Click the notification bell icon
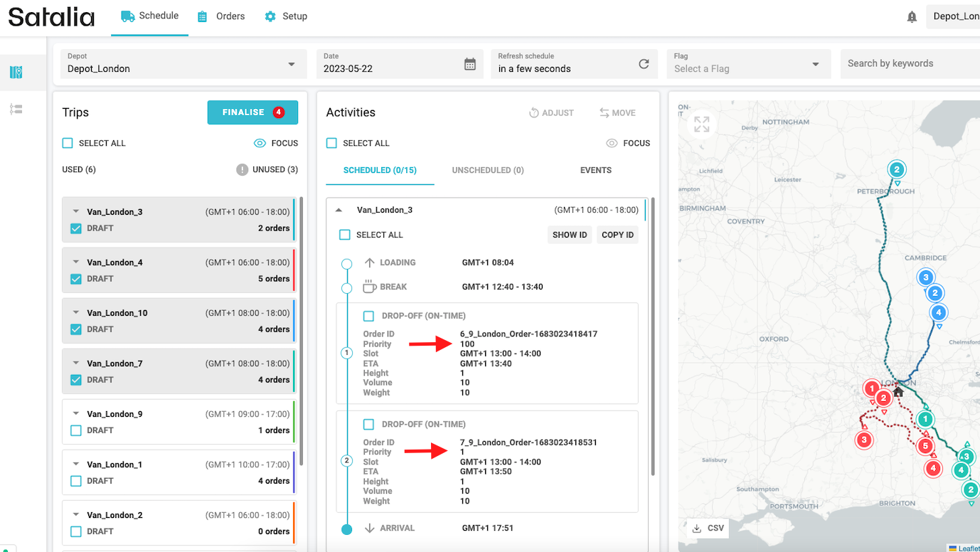 [x=912, y=16]
